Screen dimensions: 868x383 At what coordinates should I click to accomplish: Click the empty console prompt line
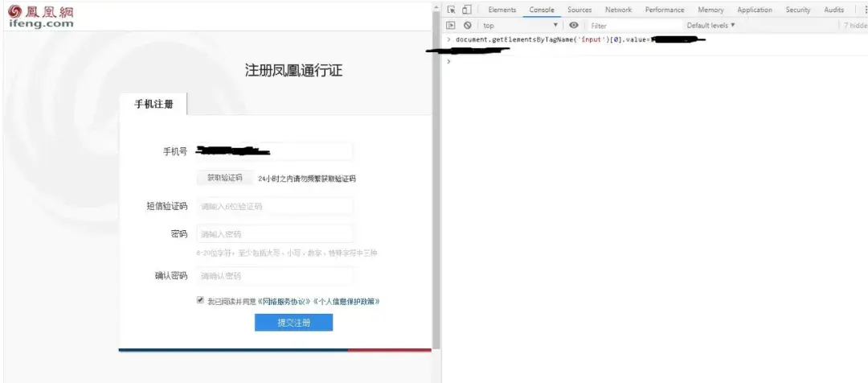coord(657,61)
